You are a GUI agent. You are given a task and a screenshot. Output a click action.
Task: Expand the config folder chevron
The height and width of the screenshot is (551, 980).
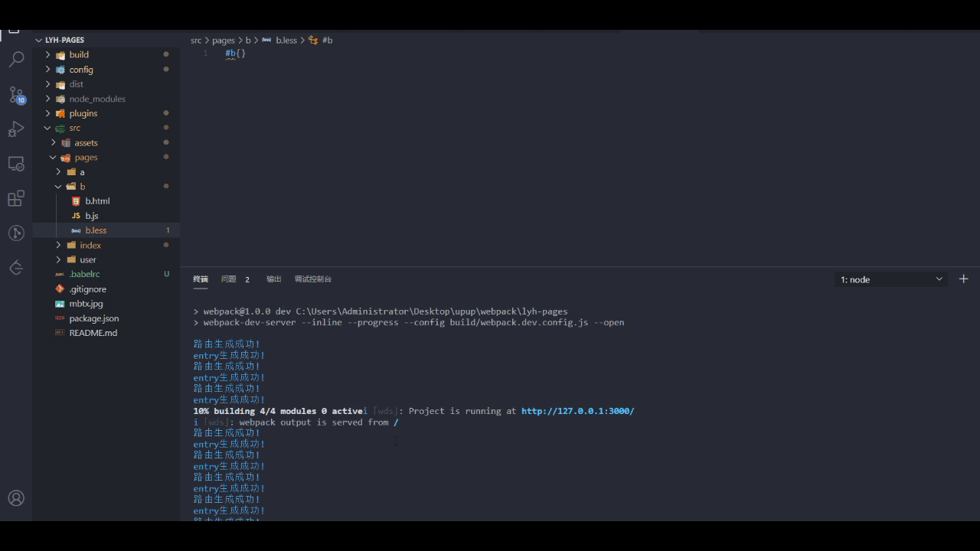[47, 69]
